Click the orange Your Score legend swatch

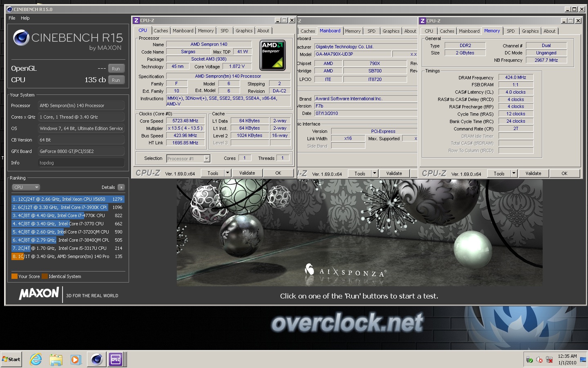[x=14, y=276]
